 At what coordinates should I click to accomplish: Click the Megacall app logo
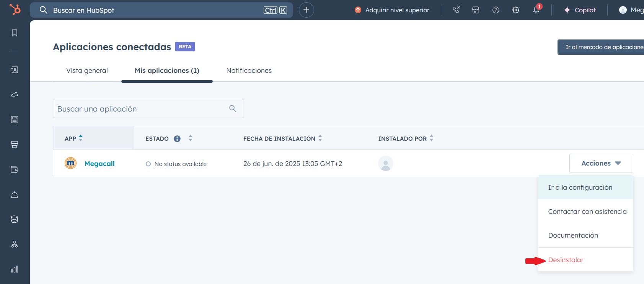pyautogui.click(x=70, y=163)
